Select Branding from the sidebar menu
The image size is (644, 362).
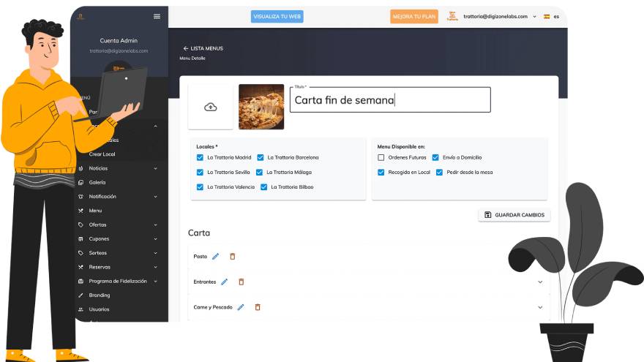tap(100, 295)
